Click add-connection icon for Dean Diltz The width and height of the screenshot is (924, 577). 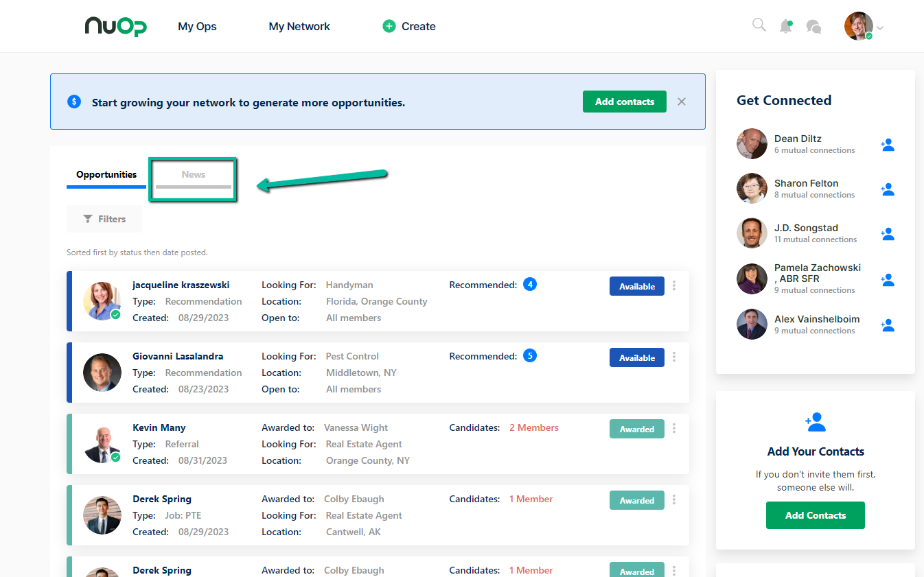[888, 145]
